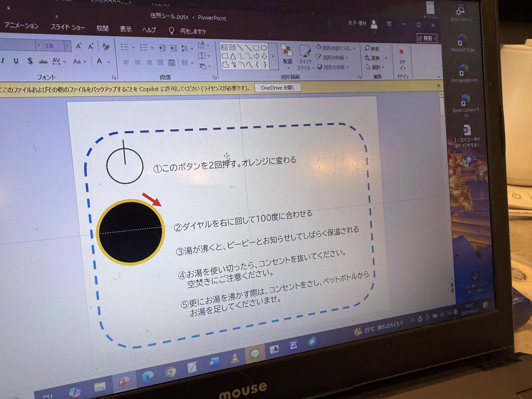Open the Aa change case dropdown
The height and width of the screenshot is (399, 532).
tap(80, 62)
